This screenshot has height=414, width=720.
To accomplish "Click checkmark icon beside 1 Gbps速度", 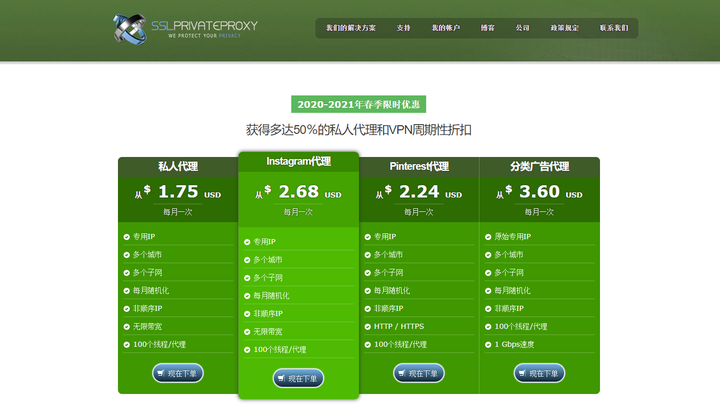I will click(x=488, y=345).
